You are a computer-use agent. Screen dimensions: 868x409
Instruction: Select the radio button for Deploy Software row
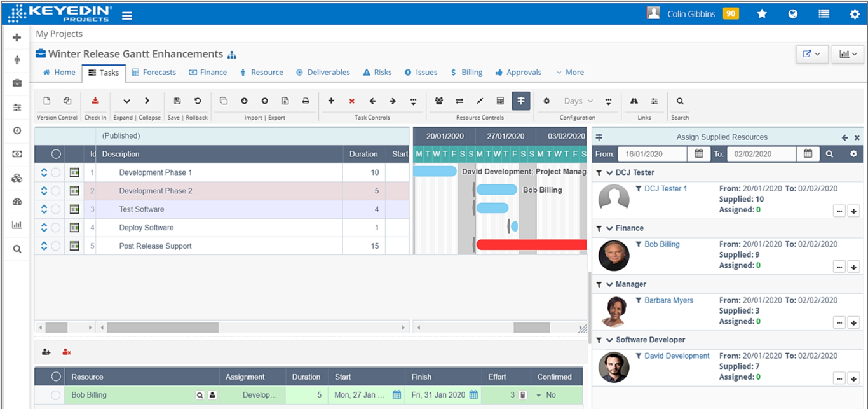coord(56,228)
